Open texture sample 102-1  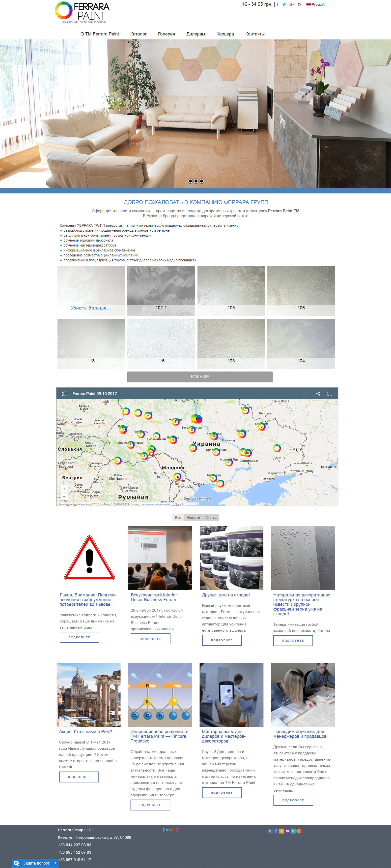coord(161,291)
